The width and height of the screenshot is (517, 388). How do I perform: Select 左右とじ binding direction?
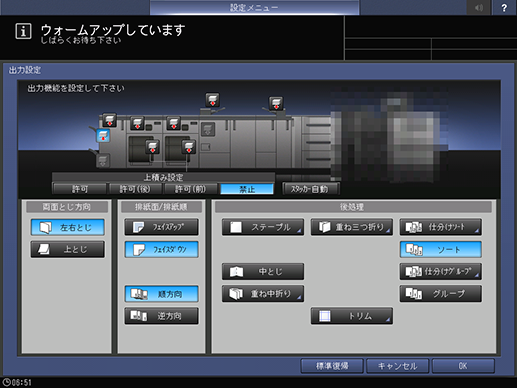tap(68, 227)
